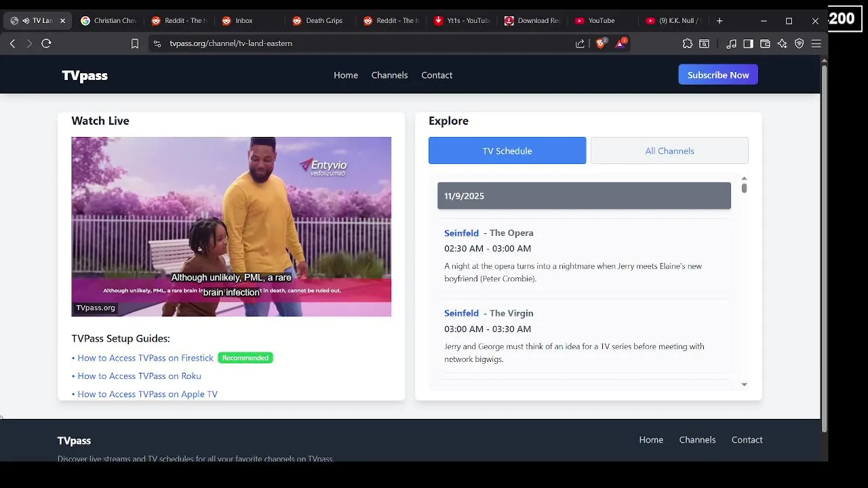This screenshot has height=488, width=868.
Task: Mute the tab via its audio icon
Action: (x=26, y=21)
